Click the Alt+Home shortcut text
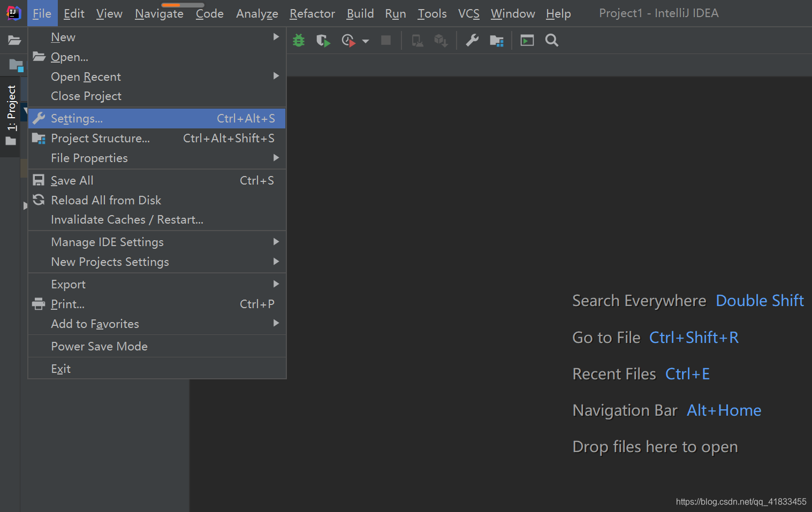The image size is (812, 512). click(x=724, y=410)
